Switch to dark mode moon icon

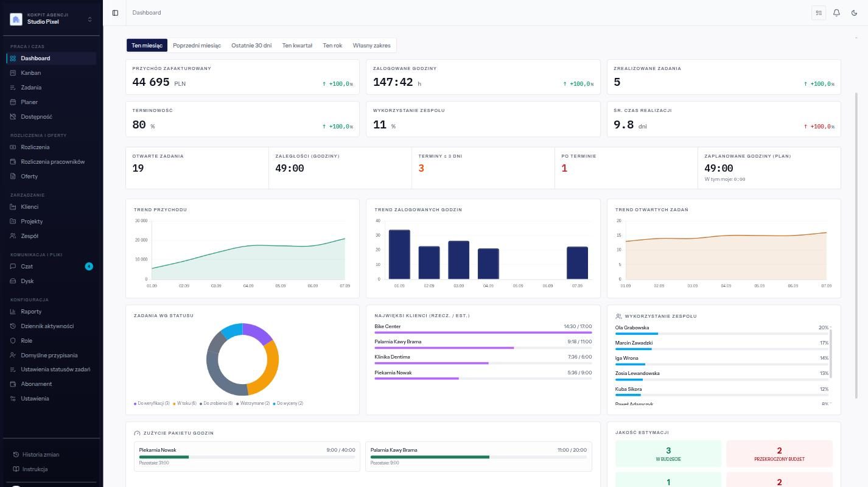tap(854, 13)
